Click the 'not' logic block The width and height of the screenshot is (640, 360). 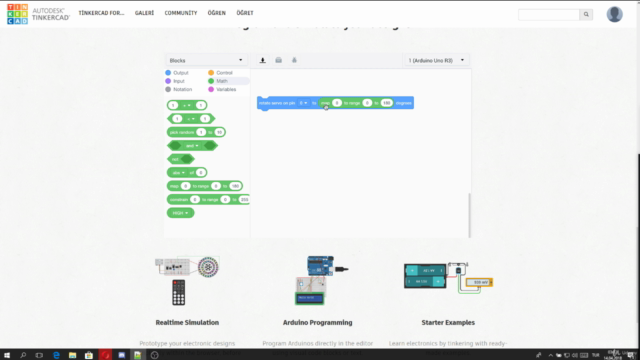[x=180, y=159]
